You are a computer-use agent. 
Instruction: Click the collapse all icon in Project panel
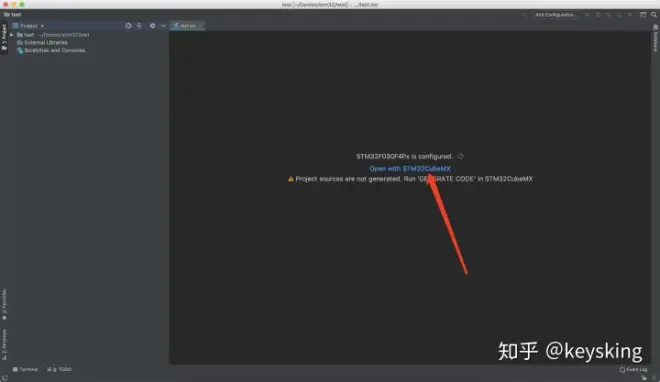(139, 26)
